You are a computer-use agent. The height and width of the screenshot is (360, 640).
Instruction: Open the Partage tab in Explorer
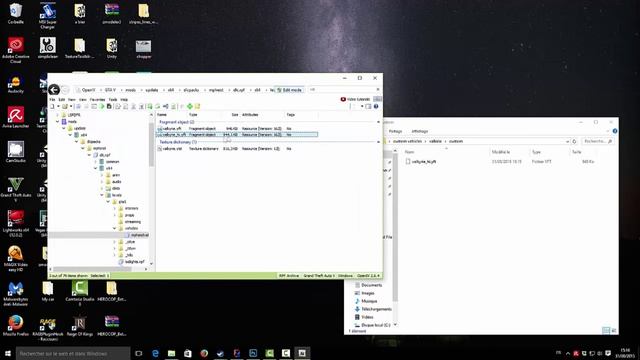click(x=395, y=131)
